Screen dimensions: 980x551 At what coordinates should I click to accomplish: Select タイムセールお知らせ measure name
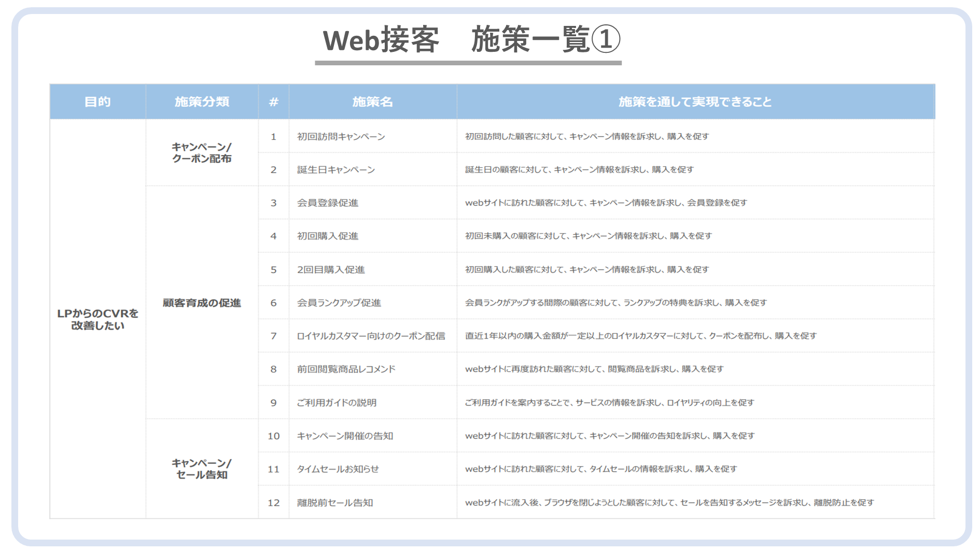click(338, 469)
